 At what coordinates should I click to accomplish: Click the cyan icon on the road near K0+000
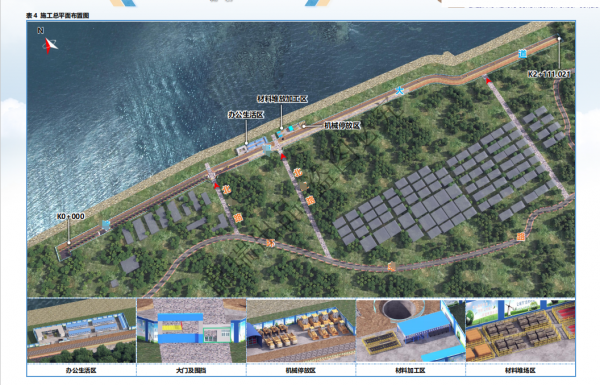point(106,224)
